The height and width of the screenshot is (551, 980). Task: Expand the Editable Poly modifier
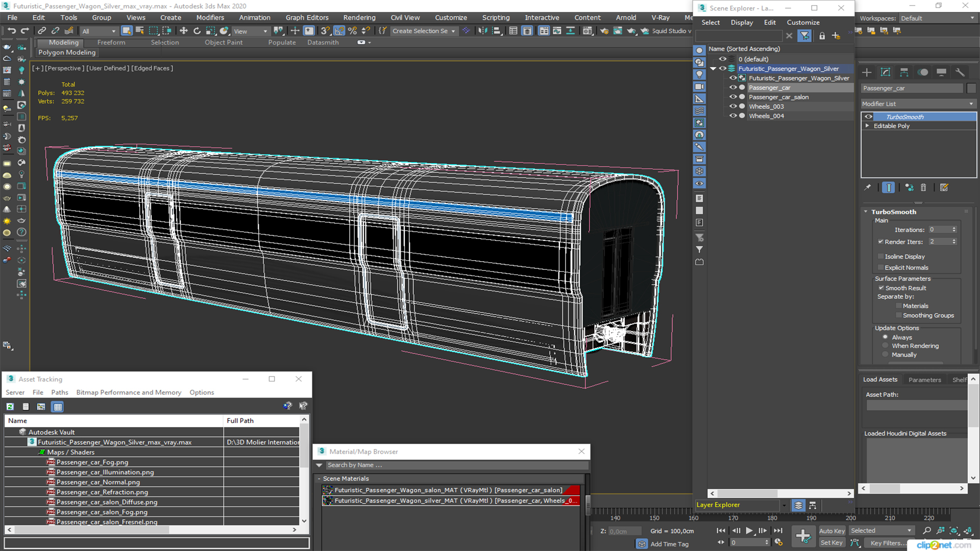[867, 126]
